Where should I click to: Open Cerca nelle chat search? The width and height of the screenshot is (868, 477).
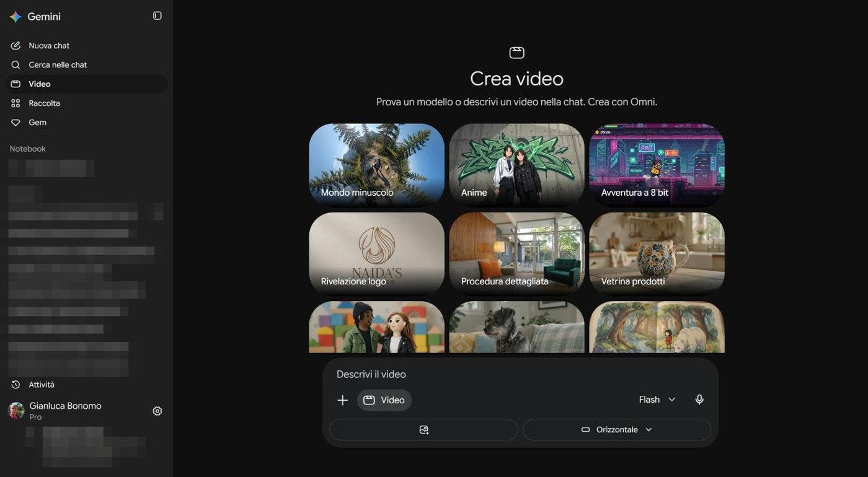tap(86, 65)
